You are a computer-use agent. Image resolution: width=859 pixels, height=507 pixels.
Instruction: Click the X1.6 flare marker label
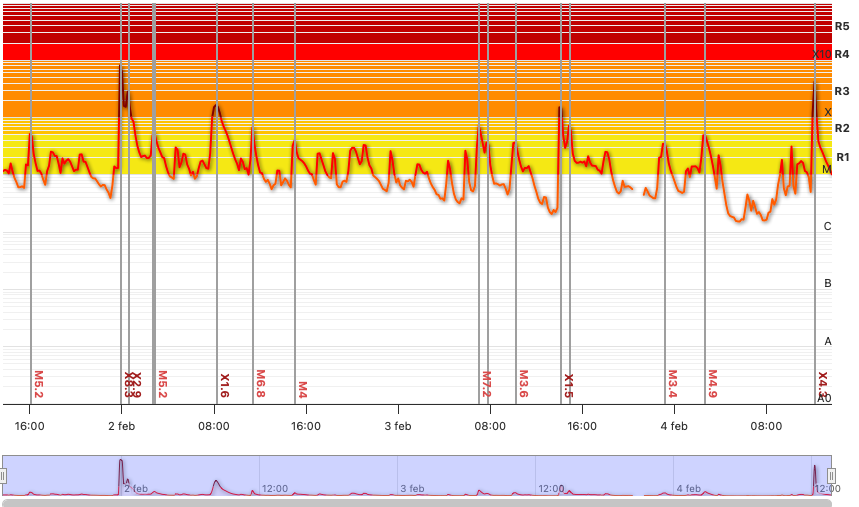point(224,385)
